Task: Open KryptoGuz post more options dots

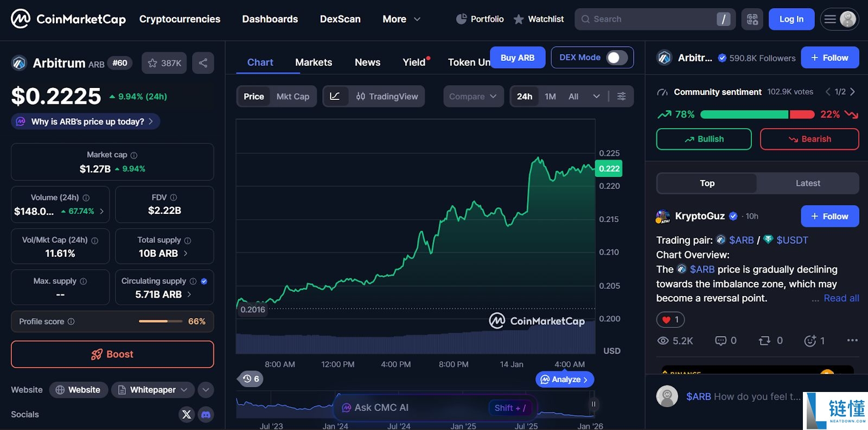Action: click(852, 340)
